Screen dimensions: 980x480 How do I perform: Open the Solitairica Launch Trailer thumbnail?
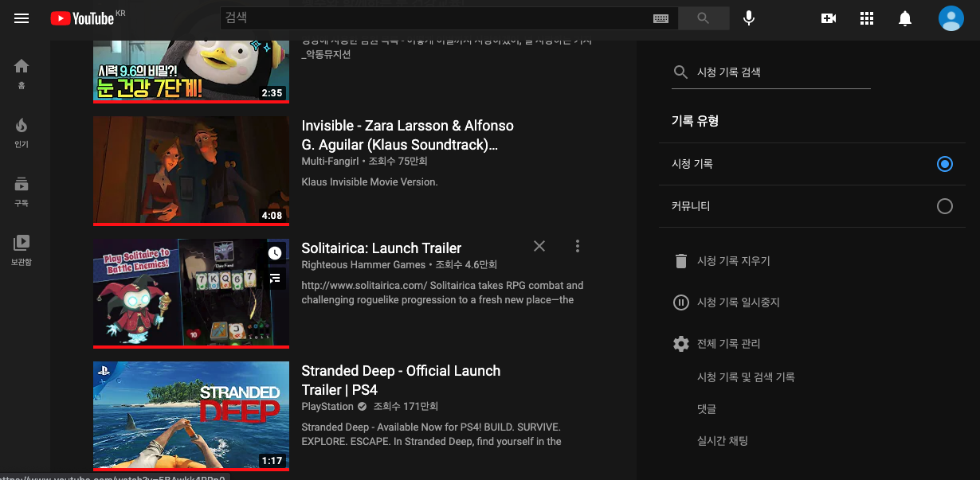(191, 293)
